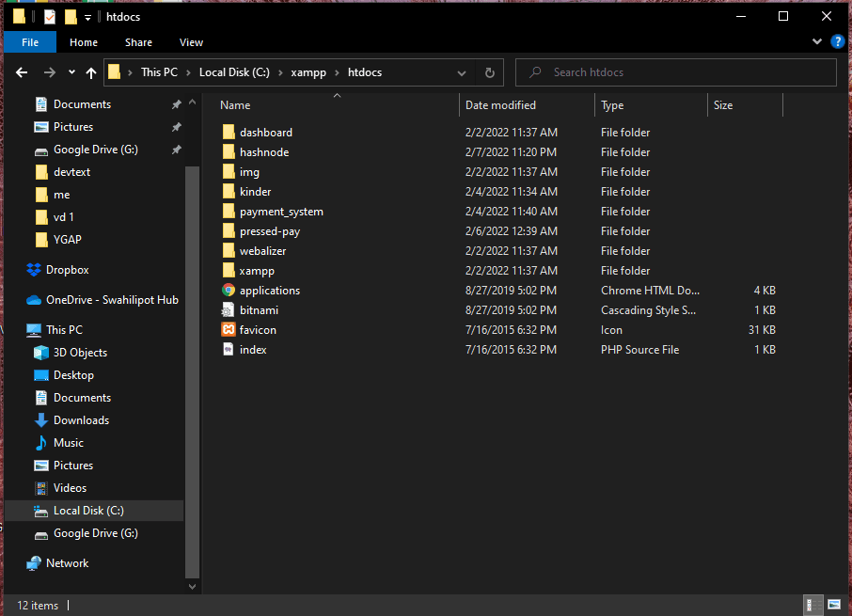Screen dimensions: 852x616
Task: Open recent locations dropdown arrow
Action: click(x=71, y=71)
